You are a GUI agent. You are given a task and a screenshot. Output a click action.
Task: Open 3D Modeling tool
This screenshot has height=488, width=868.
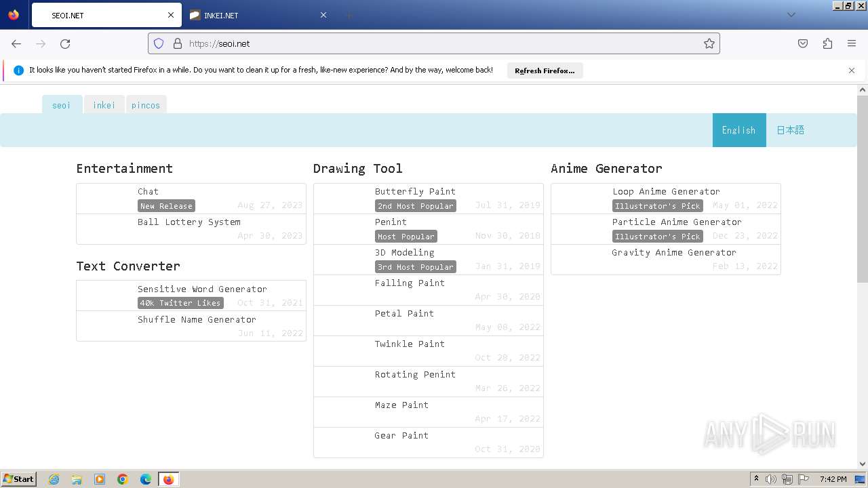pos(429,260)
